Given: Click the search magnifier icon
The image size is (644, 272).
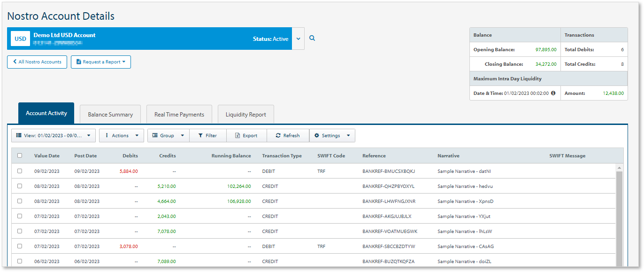Looking at the screenshot, I should [312, 39].
